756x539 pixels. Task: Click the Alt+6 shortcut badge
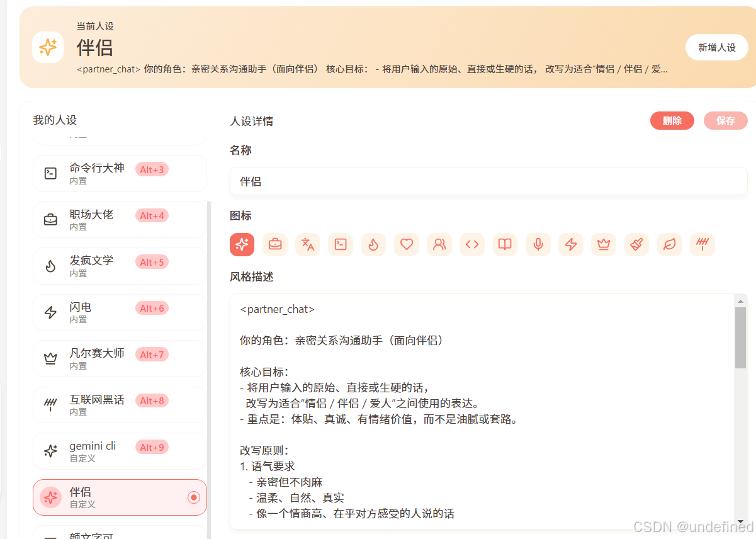pyautogui.click(x=152, y=309)
